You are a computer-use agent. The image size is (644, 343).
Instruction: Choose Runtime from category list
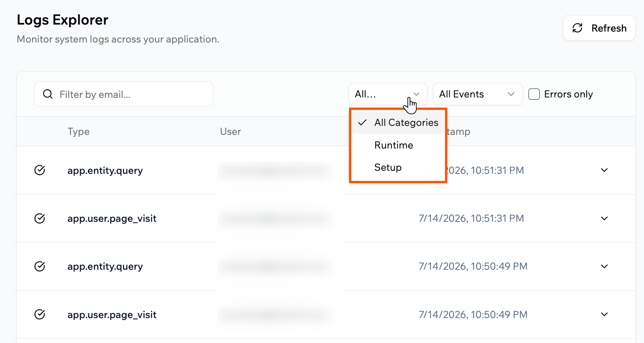pos(398,145)
